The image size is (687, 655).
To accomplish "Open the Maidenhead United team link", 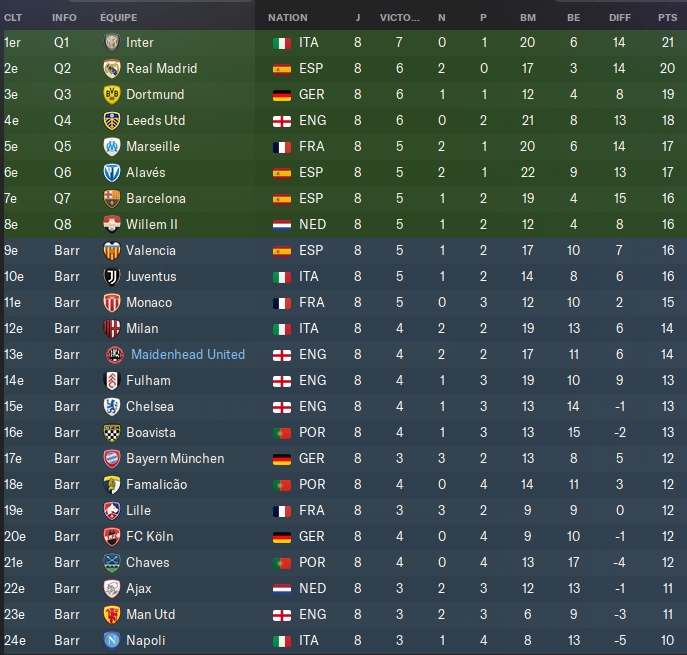I will point(188,355).
